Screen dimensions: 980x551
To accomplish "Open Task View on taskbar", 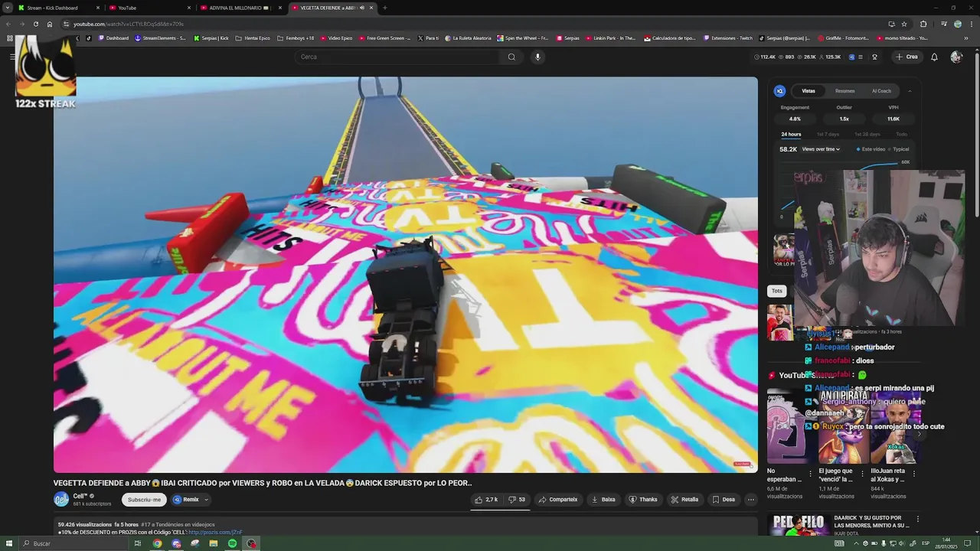I will (138, 543).
